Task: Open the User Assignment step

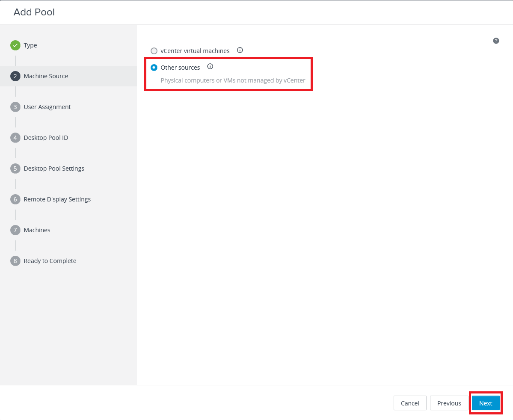Action: point(47,107)
